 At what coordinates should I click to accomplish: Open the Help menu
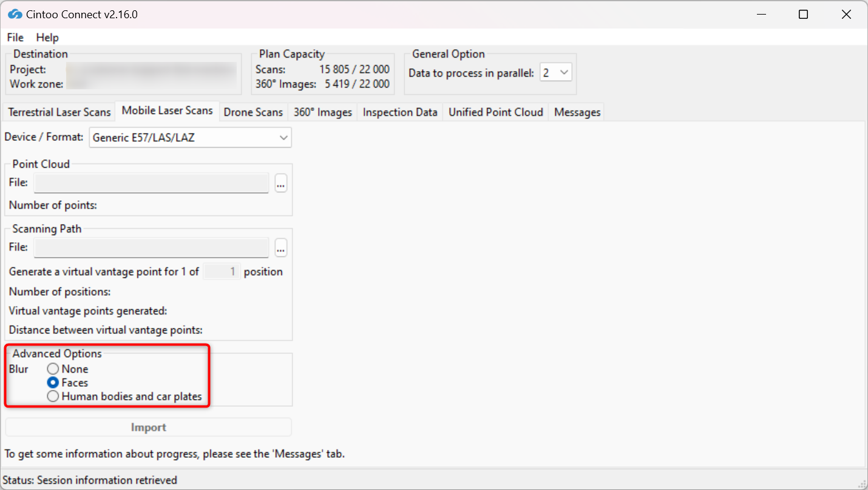point(47,38)
